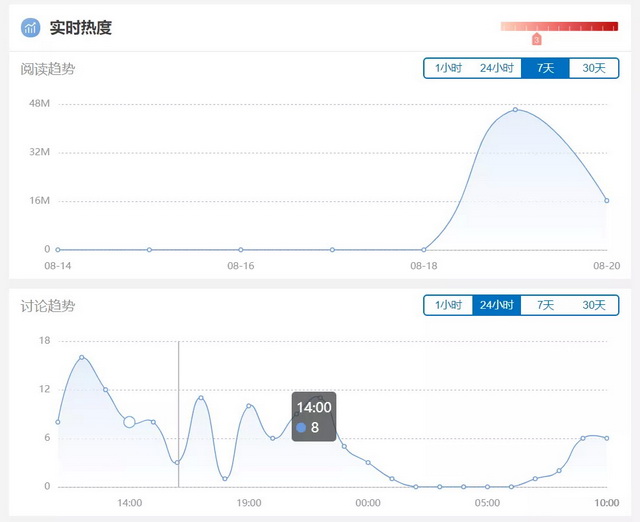Click the 实时热度 title text

click(x=81, y=28)
